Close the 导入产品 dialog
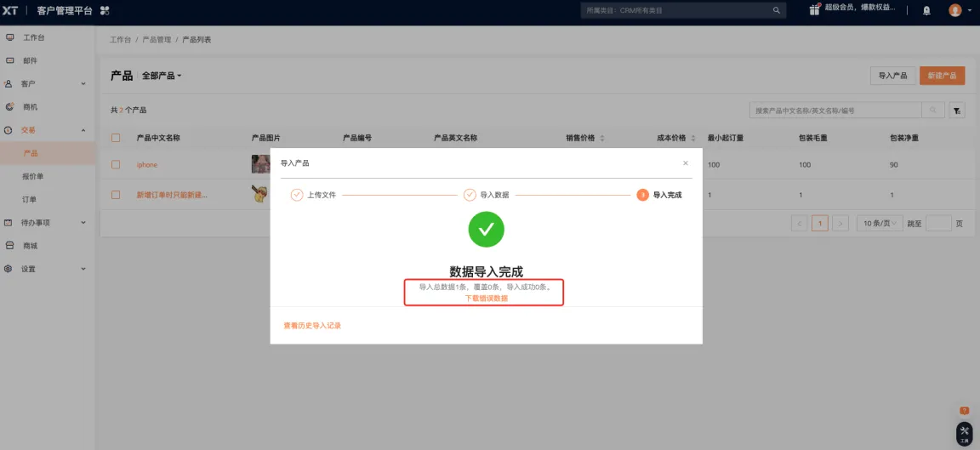This screenshot has width=980, height=450. [686, 162]
